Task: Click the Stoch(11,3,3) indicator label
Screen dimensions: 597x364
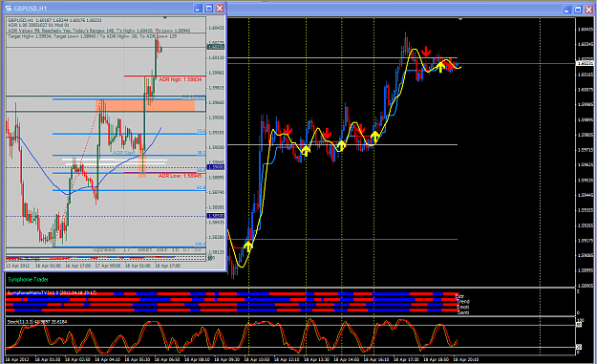Action: pos(37,322)
